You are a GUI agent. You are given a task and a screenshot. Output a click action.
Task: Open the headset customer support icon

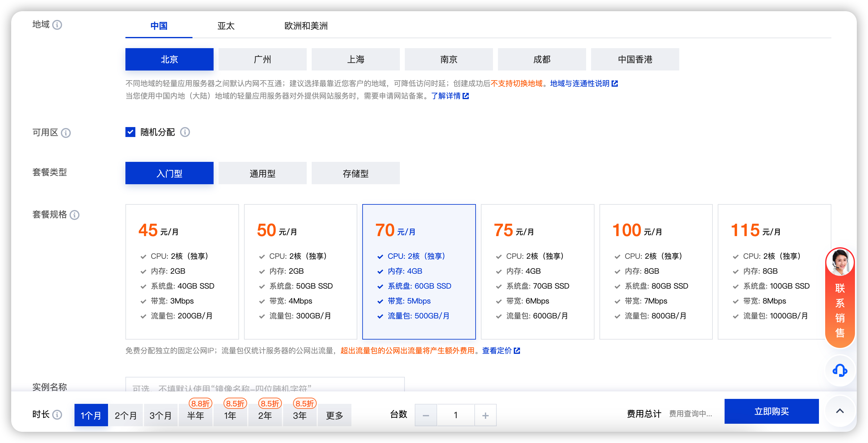pyautogui.click(x=839, y=371)
